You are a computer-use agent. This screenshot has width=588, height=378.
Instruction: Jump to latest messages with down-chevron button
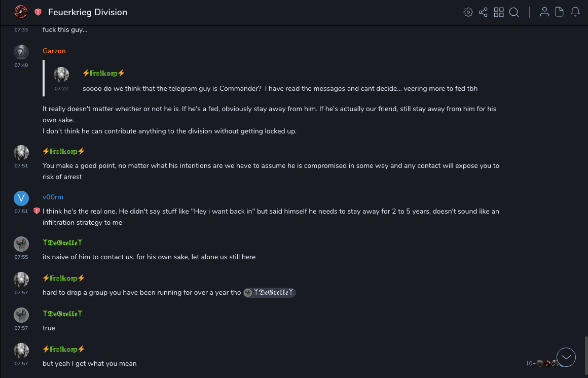[566, 357]
